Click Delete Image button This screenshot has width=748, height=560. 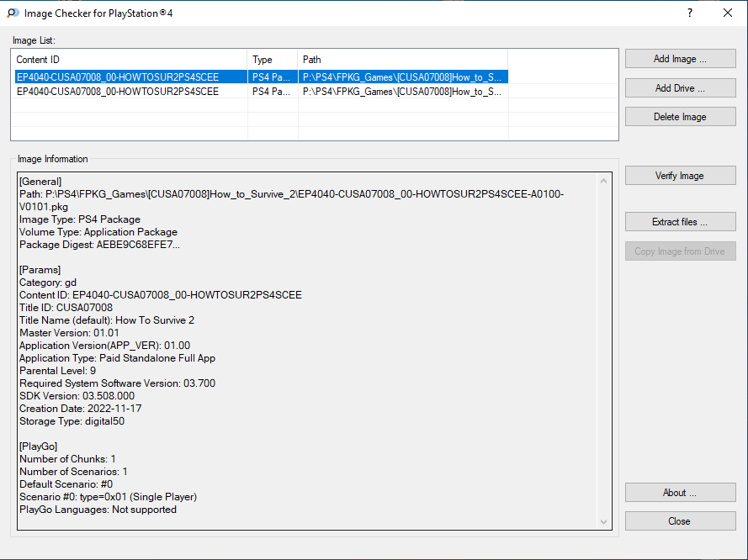click(680, 117)
